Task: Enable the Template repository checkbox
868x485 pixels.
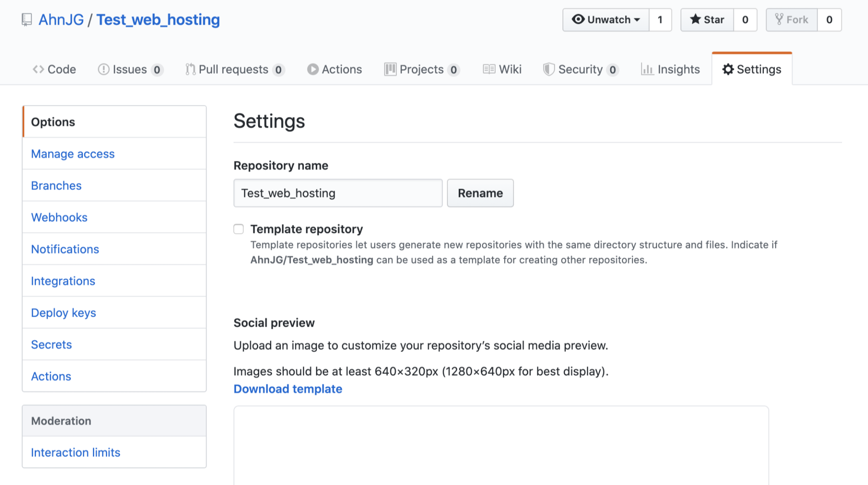Action: pyautogui.click(x=239, y=229)
